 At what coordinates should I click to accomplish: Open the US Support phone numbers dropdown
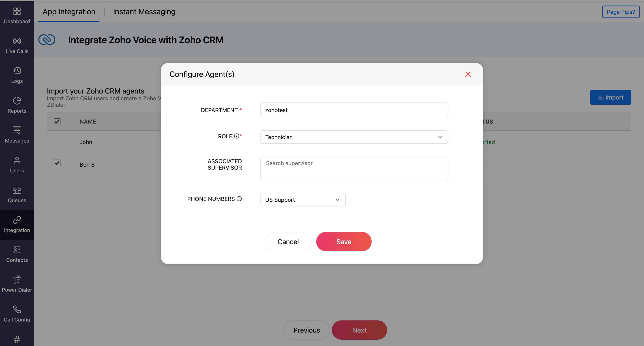303,200
